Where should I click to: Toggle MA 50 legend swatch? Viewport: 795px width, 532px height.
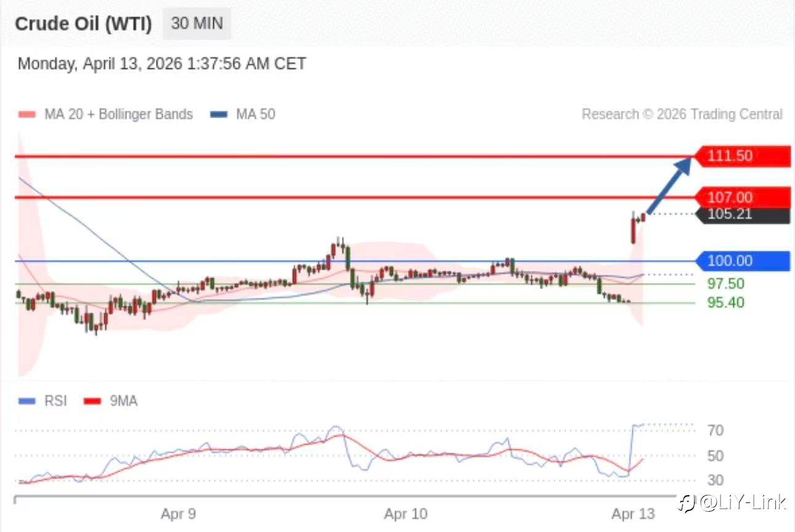(219, 115)
